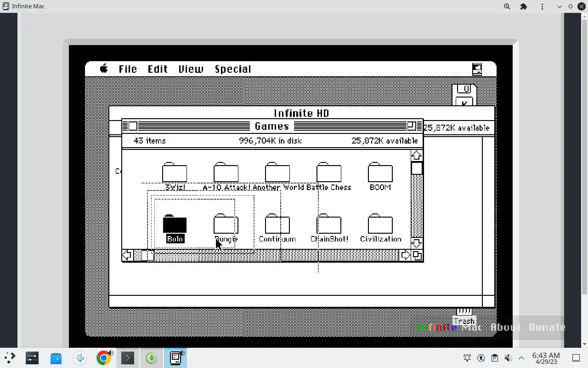
Task: Select the A-10 Attack! folder
Action: click(226, 177)
